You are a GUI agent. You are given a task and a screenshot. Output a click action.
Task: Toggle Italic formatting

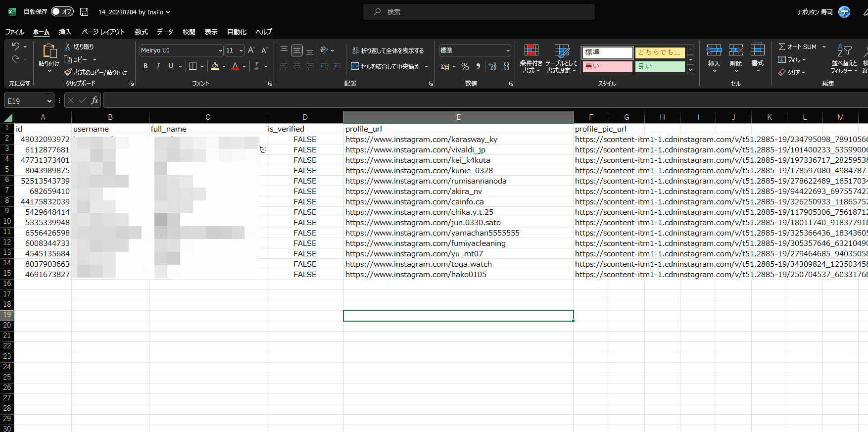point(158,66)
